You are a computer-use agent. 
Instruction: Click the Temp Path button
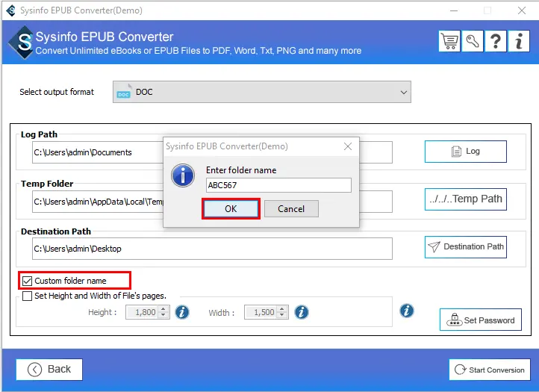point(465,199)
